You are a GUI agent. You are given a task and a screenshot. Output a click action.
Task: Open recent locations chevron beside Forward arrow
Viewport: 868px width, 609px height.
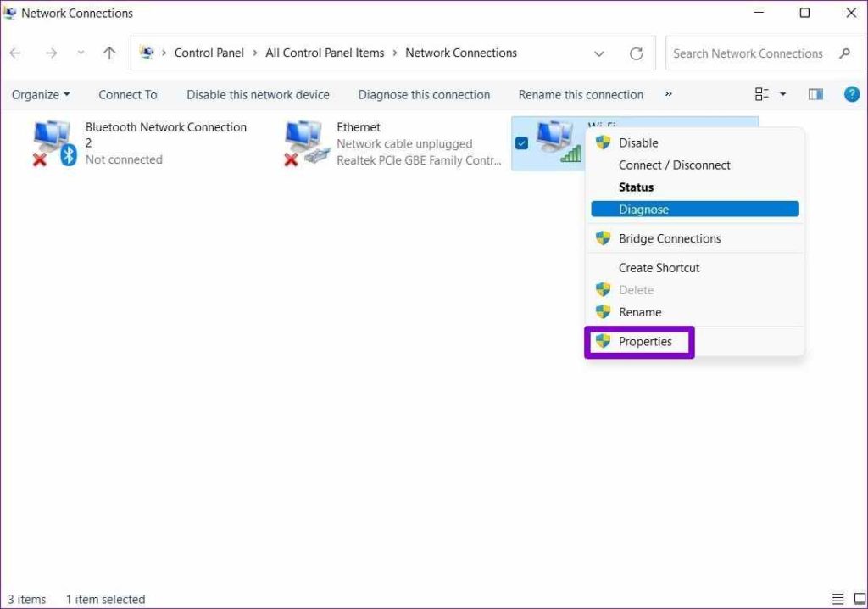(81, 53)
